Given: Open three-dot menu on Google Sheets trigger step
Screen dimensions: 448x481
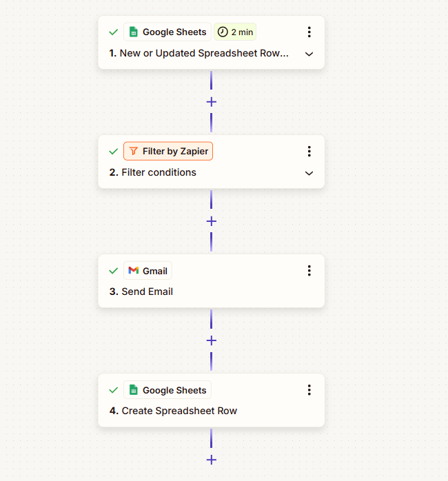Looking at the screenshot, I should coord(309,32).
